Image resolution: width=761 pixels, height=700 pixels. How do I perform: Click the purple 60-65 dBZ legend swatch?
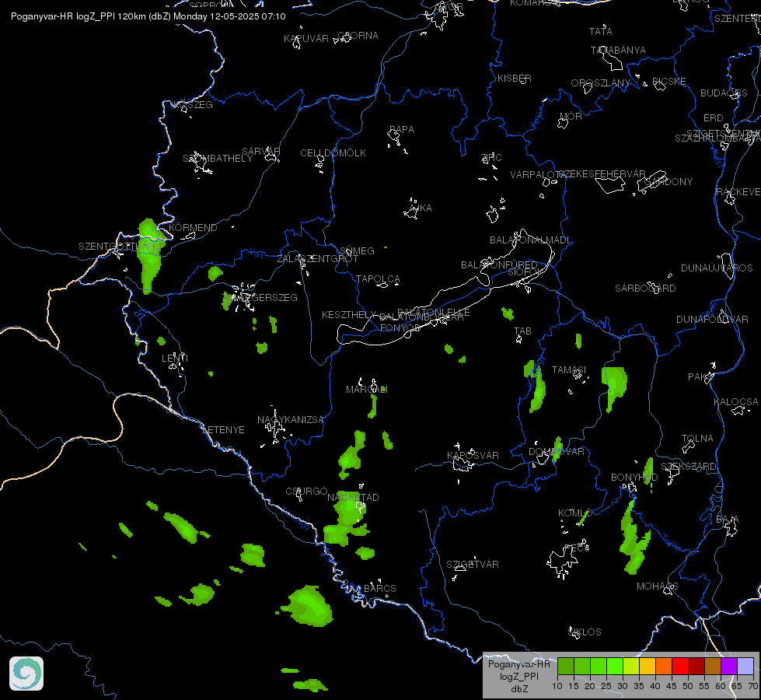click(x=729, y=666)
